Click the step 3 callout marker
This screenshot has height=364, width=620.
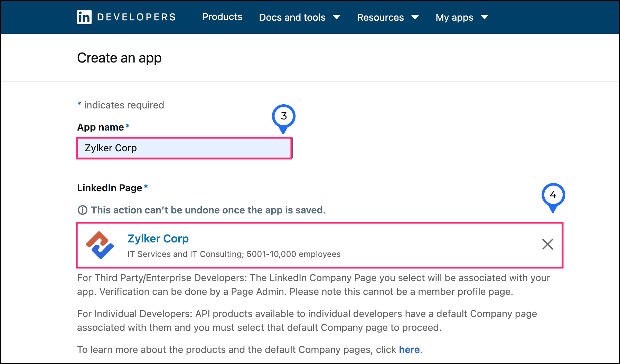pyautogui.click(x=283, y=116)
